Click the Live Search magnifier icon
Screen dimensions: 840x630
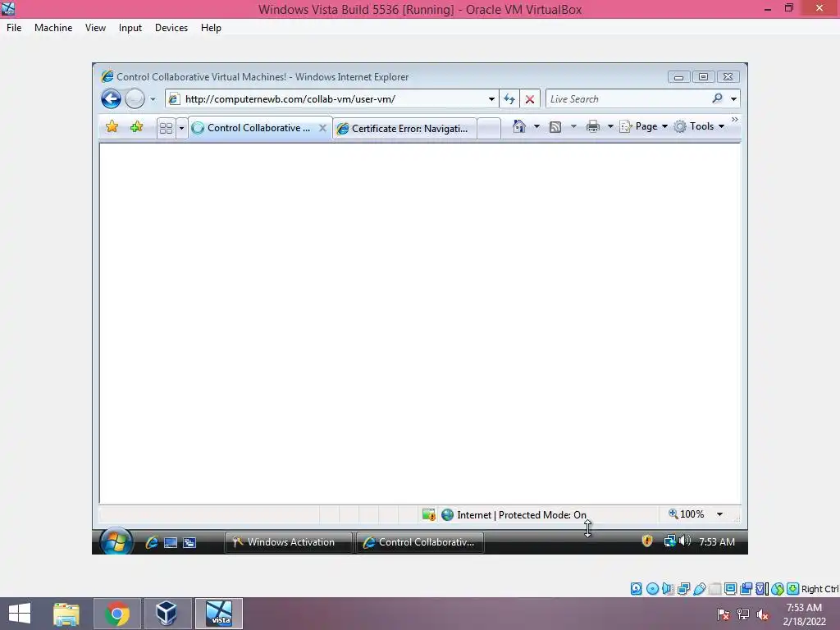tap(717, 98)
